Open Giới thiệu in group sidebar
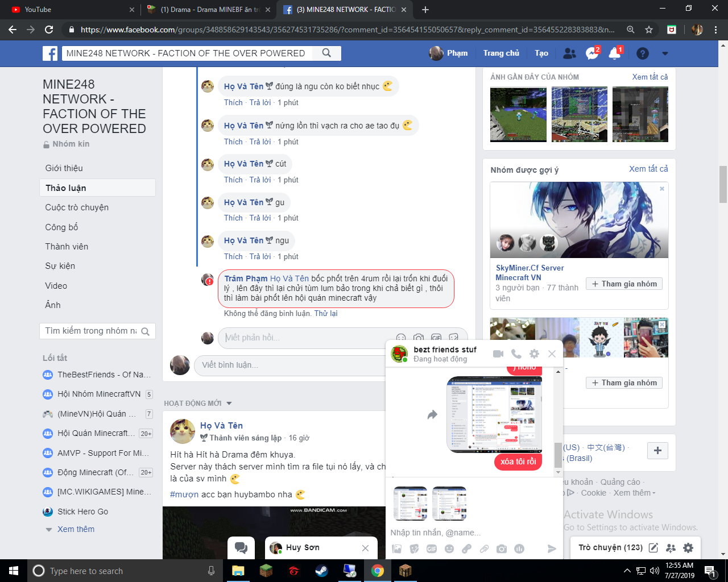Viewport: 728px width, 582px height. pos(64,168)
